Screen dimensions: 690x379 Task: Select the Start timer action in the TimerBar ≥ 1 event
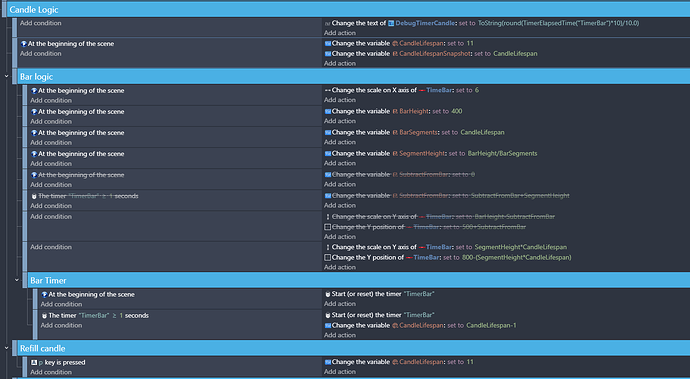point(379,315)
